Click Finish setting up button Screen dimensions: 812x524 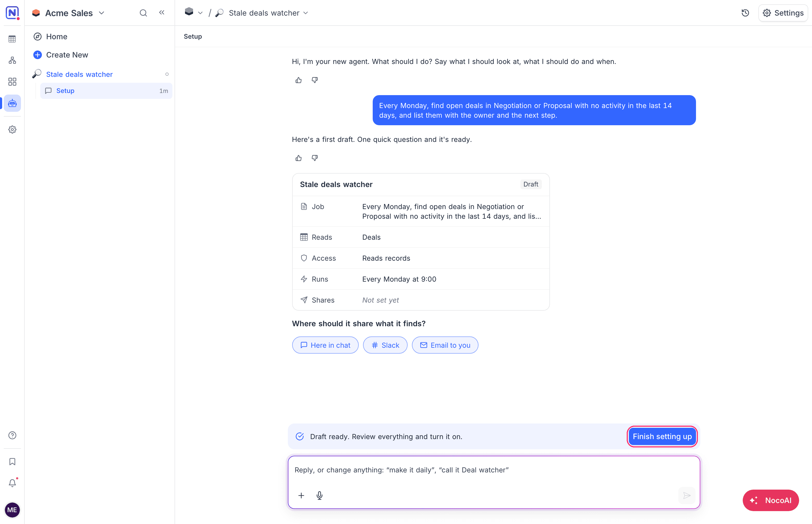662,437
